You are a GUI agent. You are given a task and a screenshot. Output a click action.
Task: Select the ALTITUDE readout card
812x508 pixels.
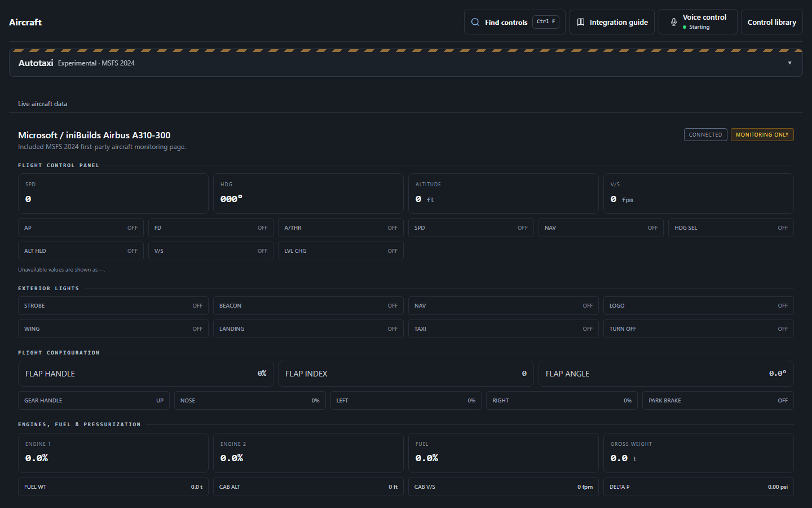(x=504, y=194)
